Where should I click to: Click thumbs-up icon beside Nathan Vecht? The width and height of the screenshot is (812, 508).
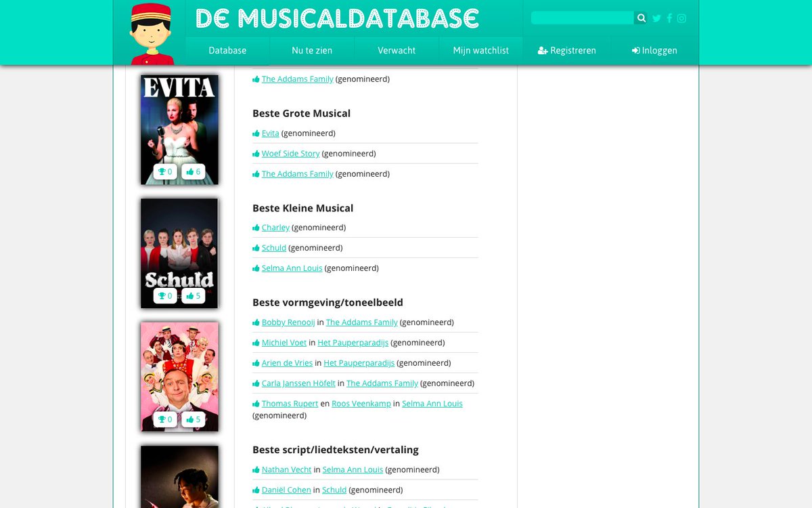point(256,470)
